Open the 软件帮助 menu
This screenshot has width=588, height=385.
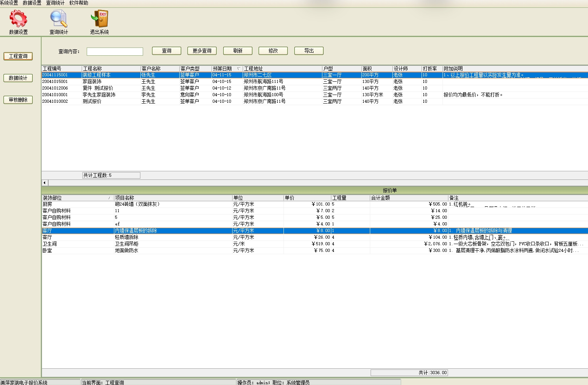[x=79, y=3]
